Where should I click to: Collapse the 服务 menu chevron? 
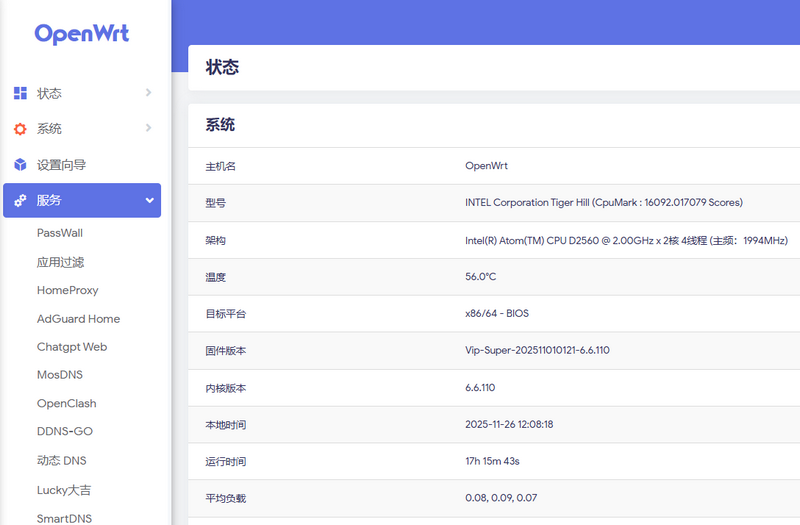(149, 200)
